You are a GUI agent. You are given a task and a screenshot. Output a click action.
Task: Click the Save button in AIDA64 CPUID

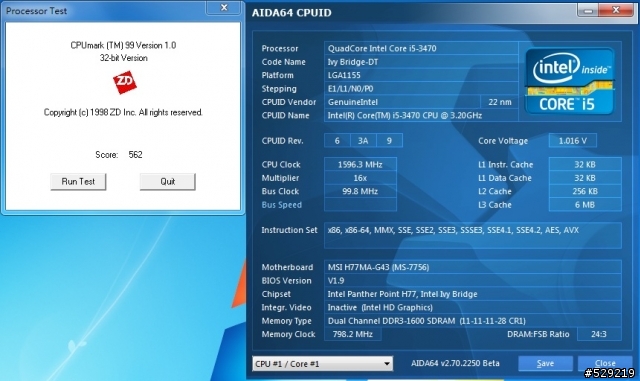(x=545, y=363)
